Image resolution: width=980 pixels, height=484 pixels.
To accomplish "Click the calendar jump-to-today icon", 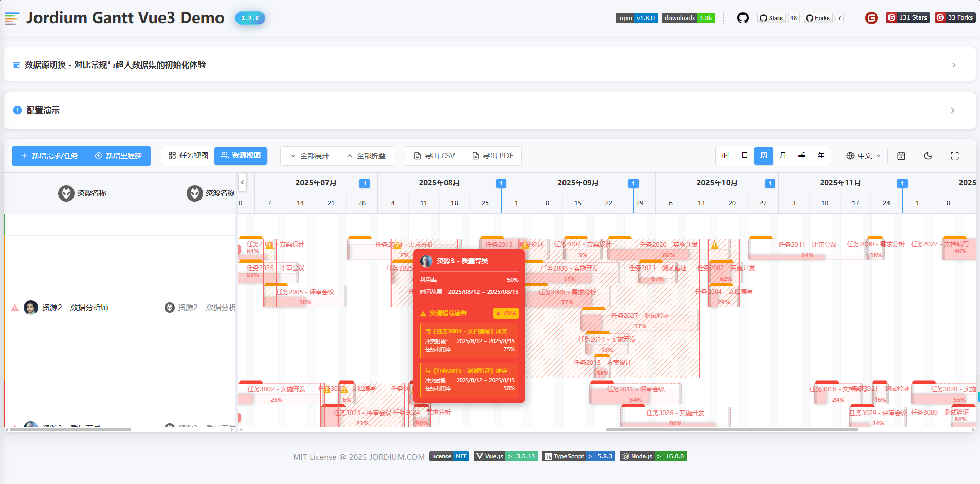I will pos(901,156).
